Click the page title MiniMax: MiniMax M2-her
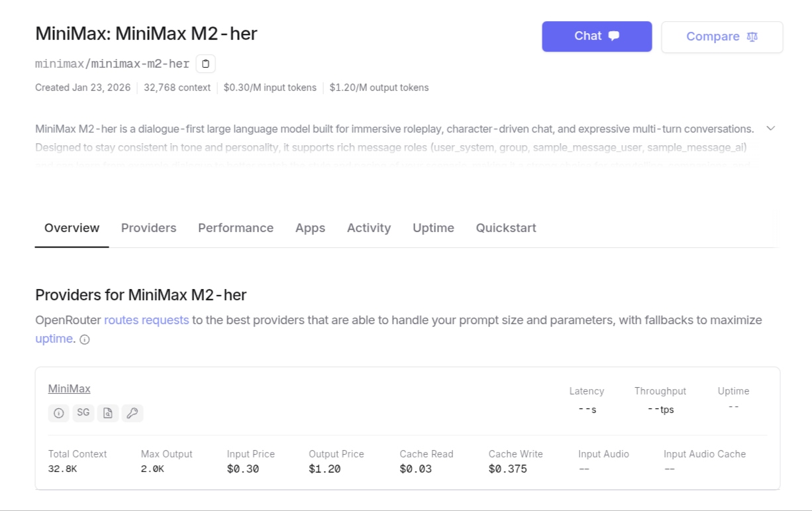This screenshot has width=812, height=511. [x=146, y=33]
